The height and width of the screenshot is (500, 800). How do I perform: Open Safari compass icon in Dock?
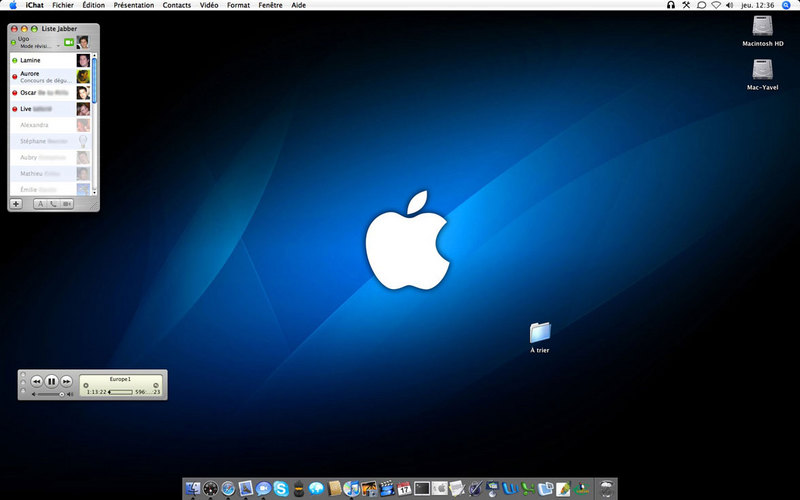[228, 488]
